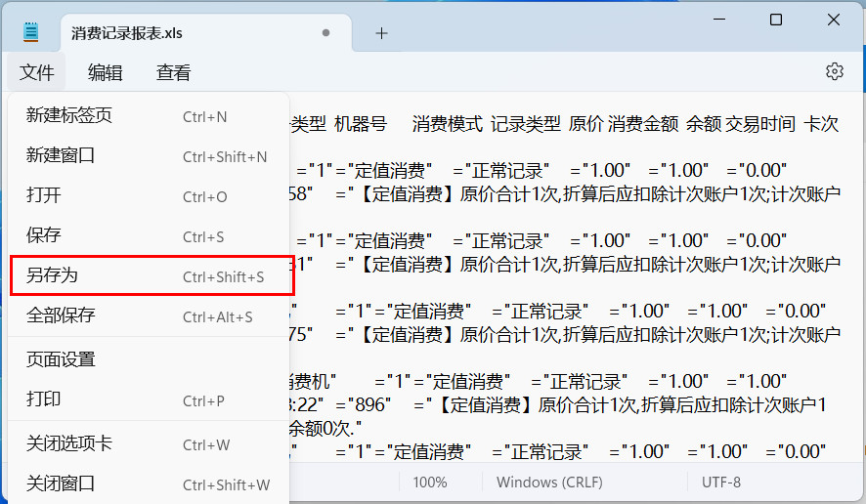The width and height of the screenshot is (866, 504).
Task: Open the 编辑 menu
Action: (105, 72)
